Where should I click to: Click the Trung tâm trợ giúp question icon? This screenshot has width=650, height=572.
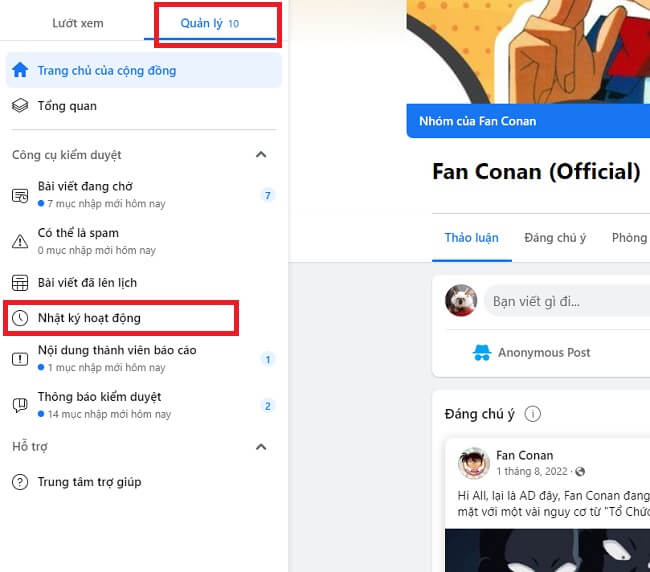(x=20, y=482)
